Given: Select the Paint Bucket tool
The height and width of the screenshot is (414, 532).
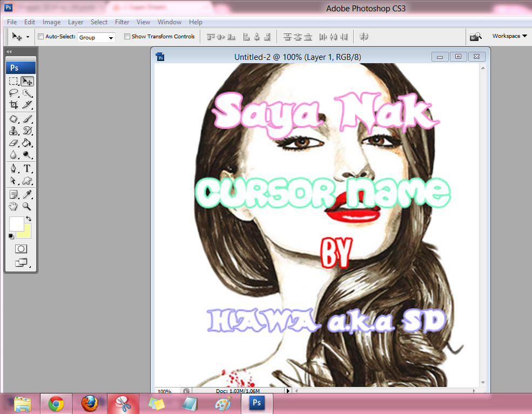Looking at the screenshot, I should click(27, 142).
